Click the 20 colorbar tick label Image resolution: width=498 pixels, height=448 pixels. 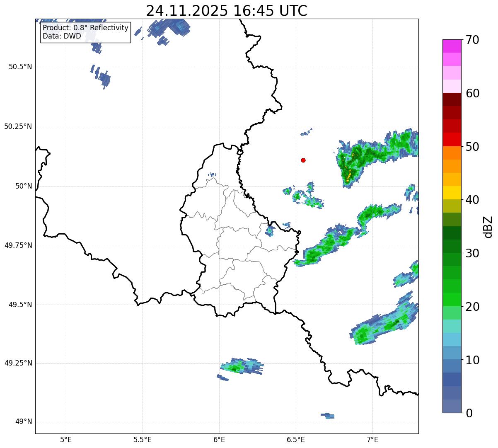pos(473,307)
